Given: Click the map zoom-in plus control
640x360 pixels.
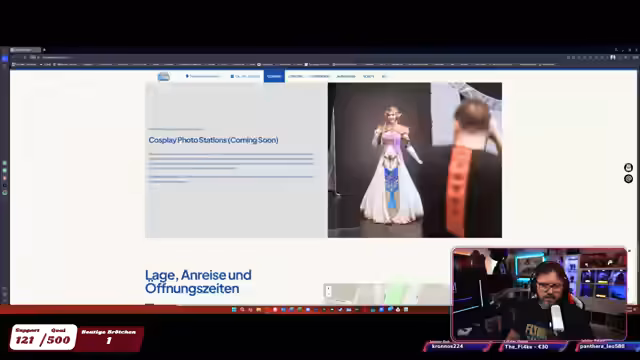Looking at the screenshot, I should 329,288.
